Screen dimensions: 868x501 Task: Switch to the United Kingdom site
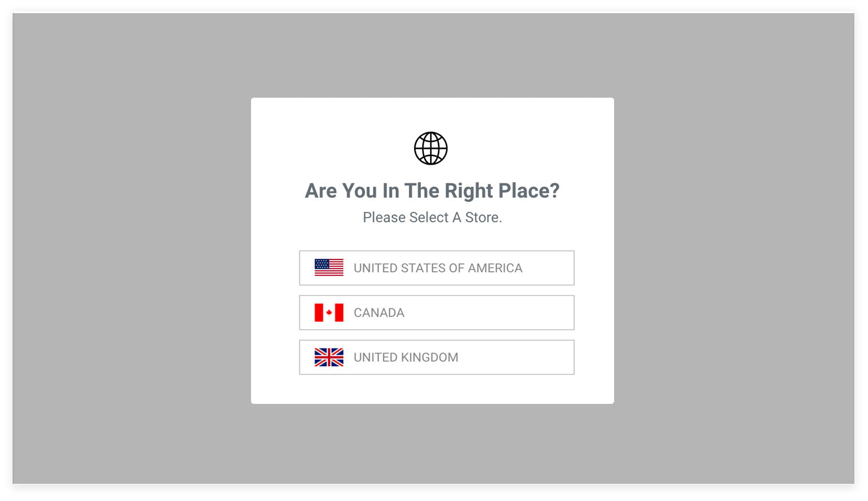[x=436, y=357]
